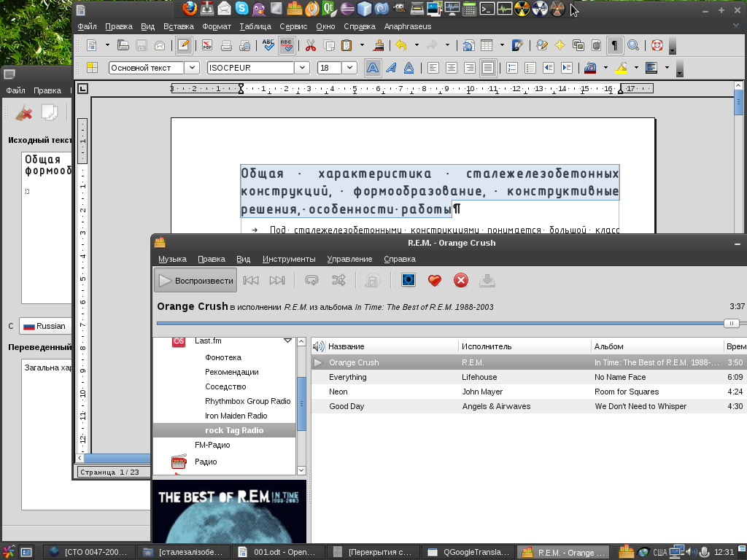Viewport: 747px width, 560px height.
Task: Click the Navigator star icon in Writer
Action: 560,45
